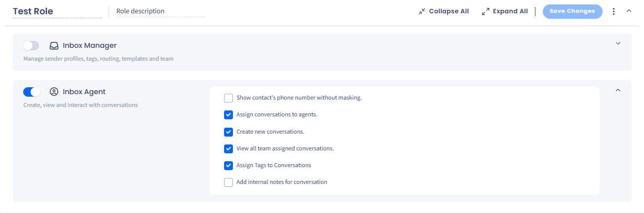The image size is (644, 213).
Task: Expand the Inbox Manager section chevron
Action: [x=618, y=43]
